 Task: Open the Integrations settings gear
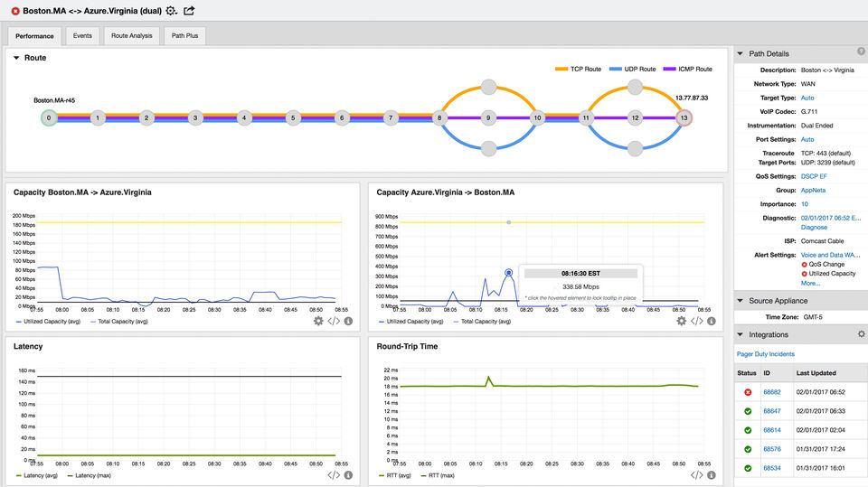(x=861, y=334)
